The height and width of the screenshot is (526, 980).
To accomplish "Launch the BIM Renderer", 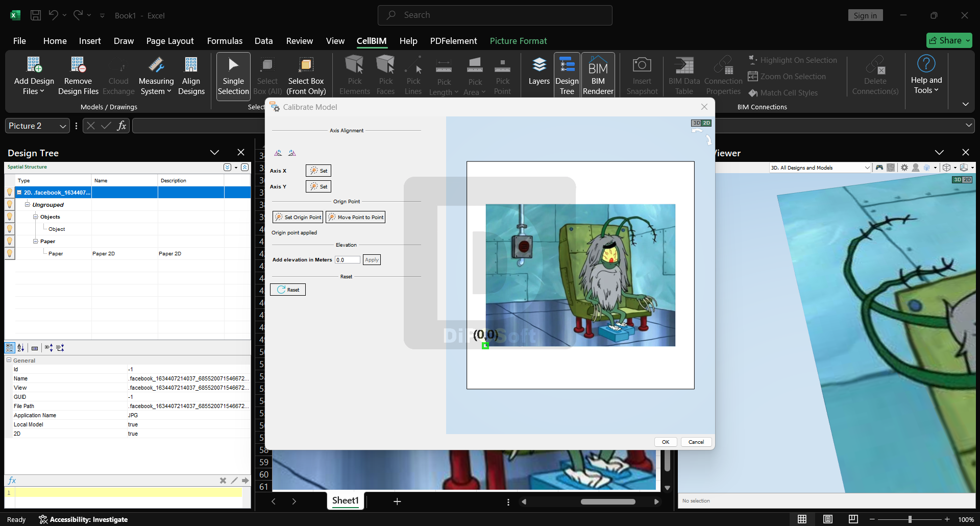I will 598,76.
